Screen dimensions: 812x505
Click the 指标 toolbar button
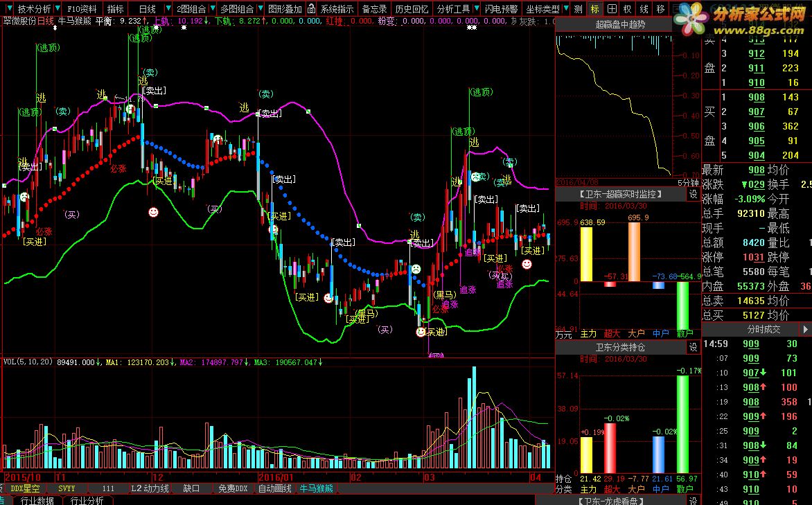click(116, 9)
